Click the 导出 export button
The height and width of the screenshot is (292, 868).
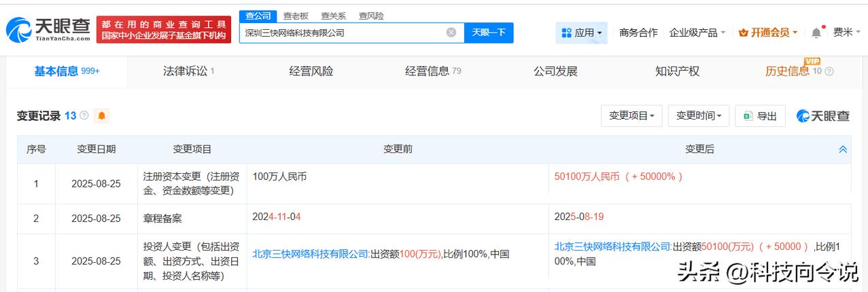(760, 116)
